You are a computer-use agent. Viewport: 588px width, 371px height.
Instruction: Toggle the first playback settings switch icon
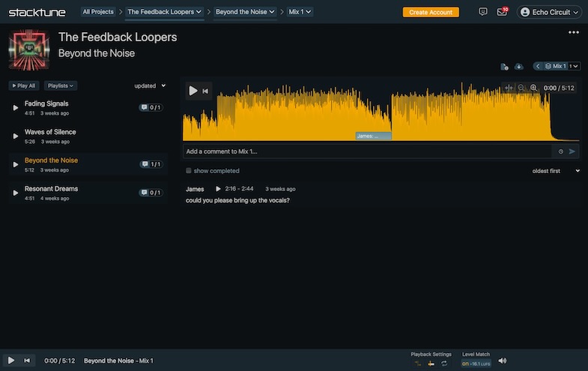click(418, 364)
